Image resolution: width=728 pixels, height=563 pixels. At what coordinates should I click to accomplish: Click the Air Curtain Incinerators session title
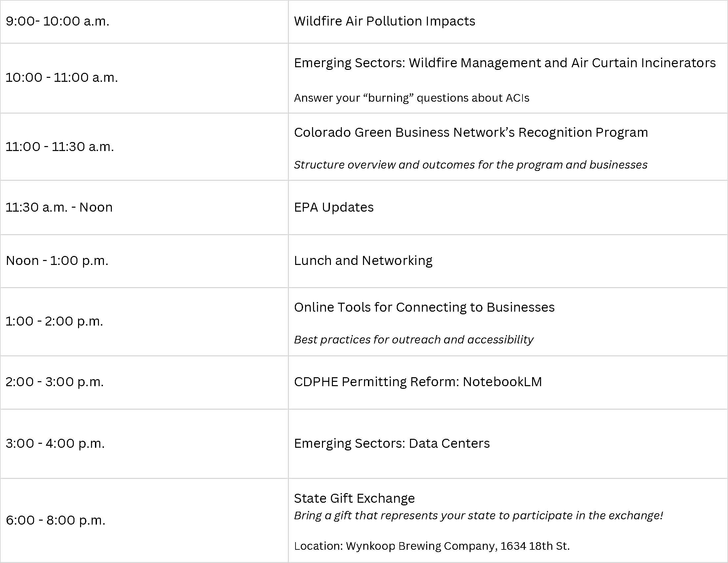click(x=505, y=63)
